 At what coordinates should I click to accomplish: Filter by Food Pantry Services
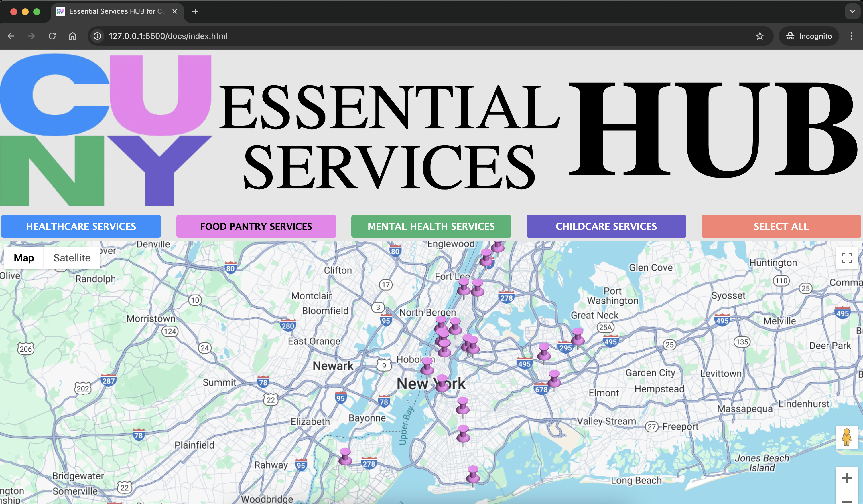[x=256, y=226]
